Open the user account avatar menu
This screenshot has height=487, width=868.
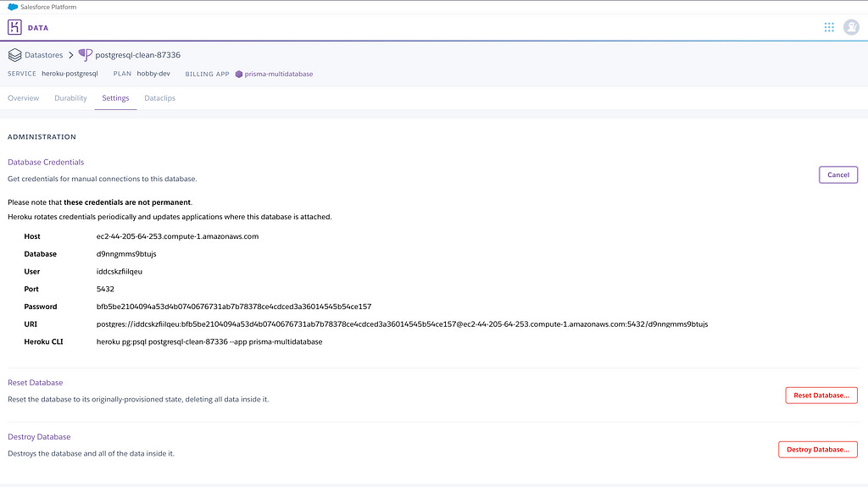coord(851,27)
